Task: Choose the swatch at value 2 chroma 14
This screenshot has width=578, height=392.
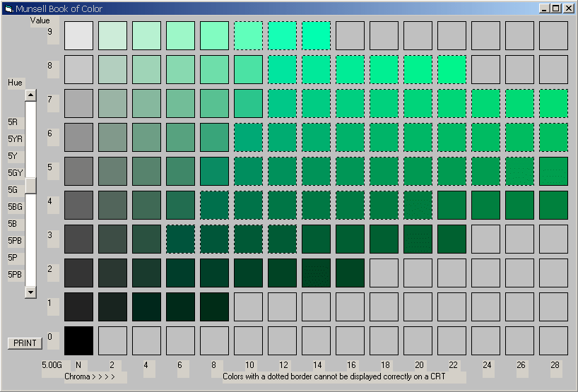Action: [316, 273]
